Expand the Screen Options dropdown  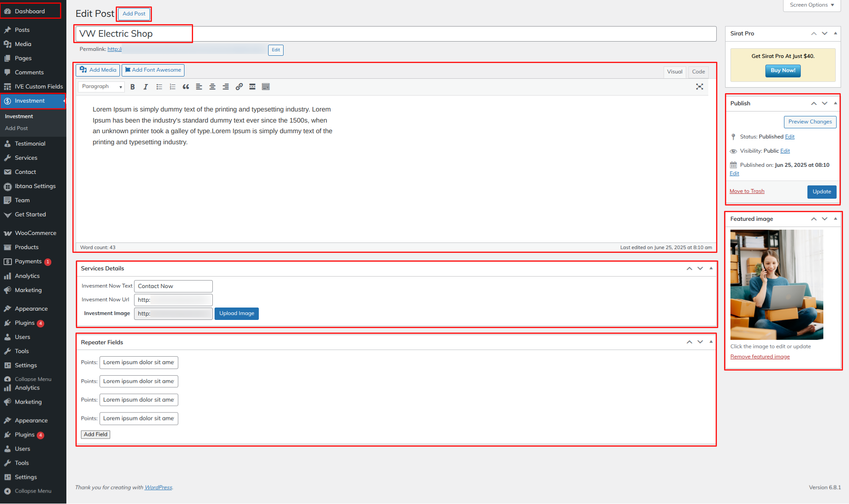pyautogui.click(x=811, y=5)
